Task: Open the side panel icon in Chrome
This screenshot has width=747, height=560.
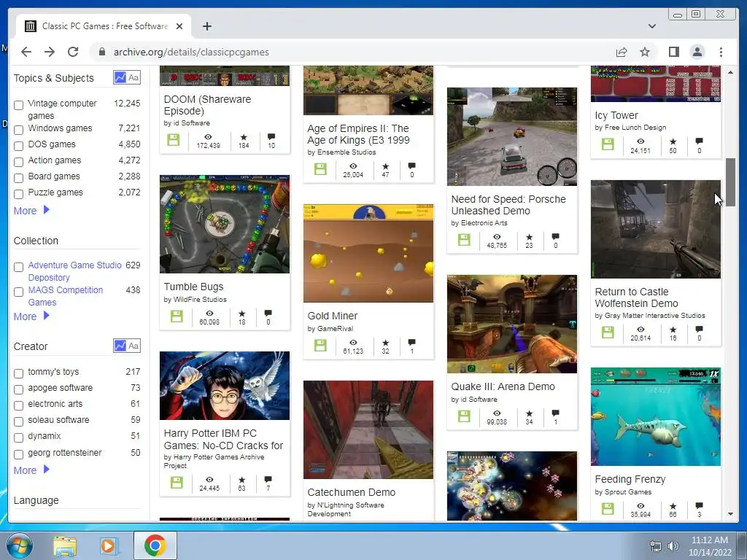Action: (673, 52)
